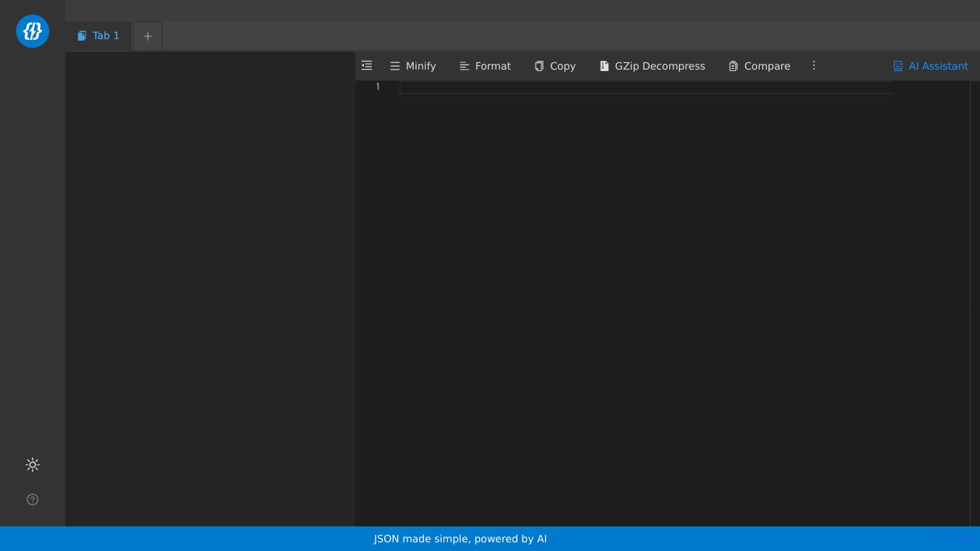Open the AI Assistant
Viewport: 980px width, 551px height.
[938, 66]
